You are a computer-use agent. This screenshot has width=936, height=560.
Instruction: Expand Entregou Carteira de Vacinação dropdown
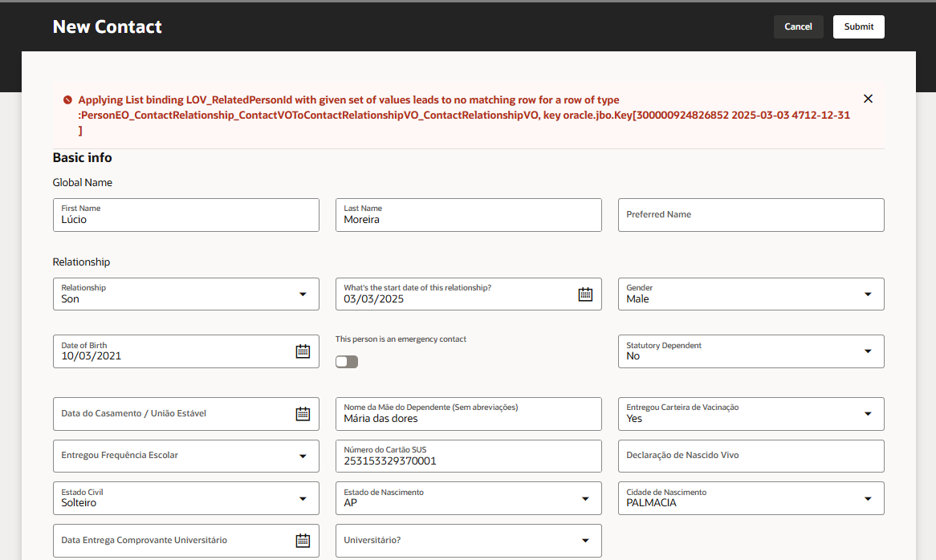(x=868, y=414)
